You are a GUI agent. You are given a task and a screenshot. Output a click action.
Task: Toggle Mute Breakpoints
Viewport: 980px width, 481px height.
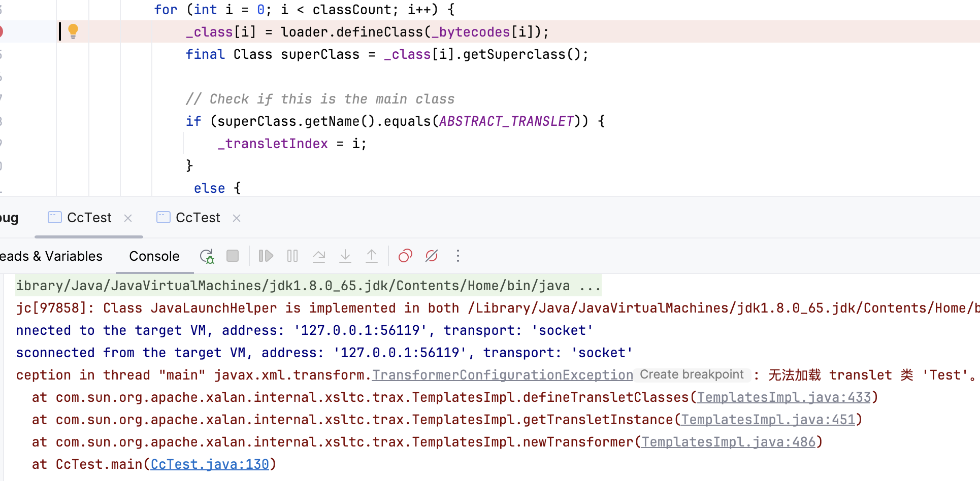(432, 256)
